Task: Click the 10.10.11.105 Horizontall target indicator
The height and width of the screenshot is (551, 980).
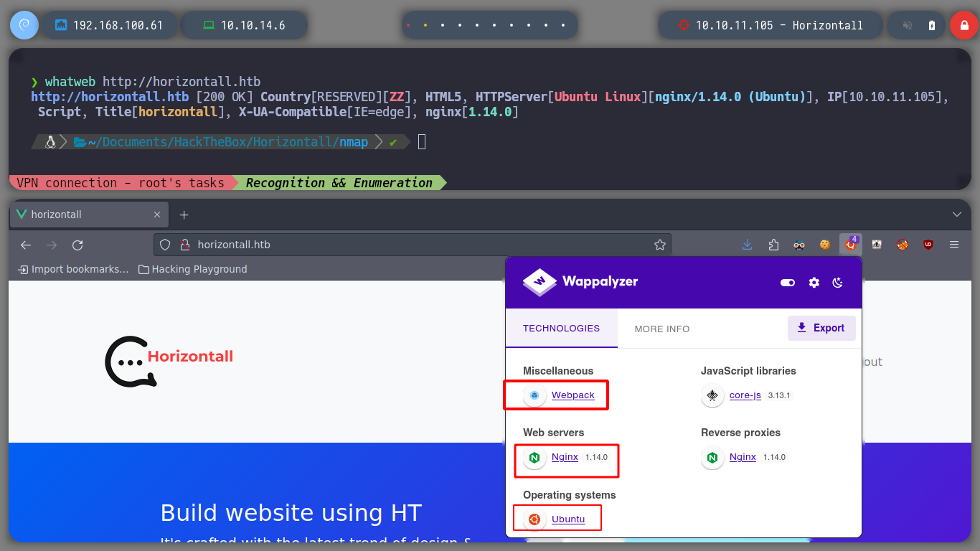Action: [770, 25]
